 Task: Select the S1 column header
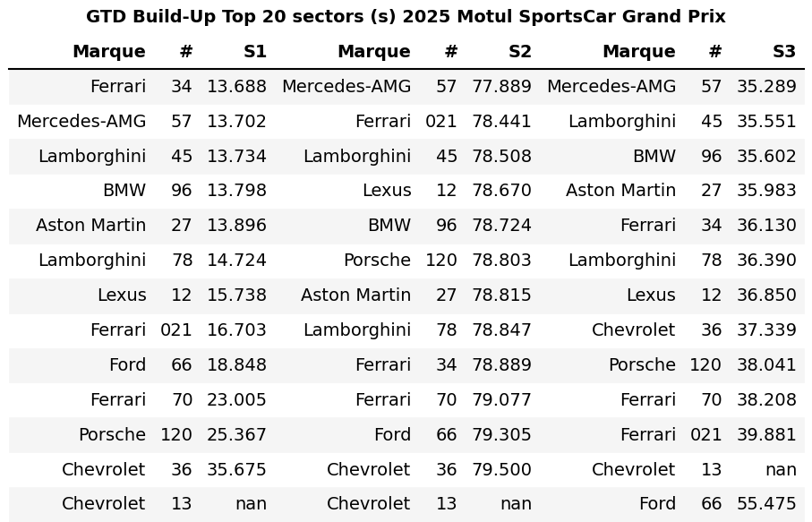[x=255, y=52]
